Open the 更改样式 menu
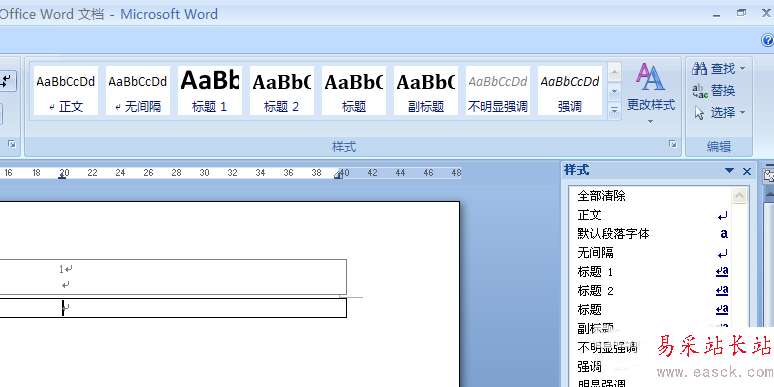The height and width of the screenshot is (387, 774). click(x=651, y=93)
